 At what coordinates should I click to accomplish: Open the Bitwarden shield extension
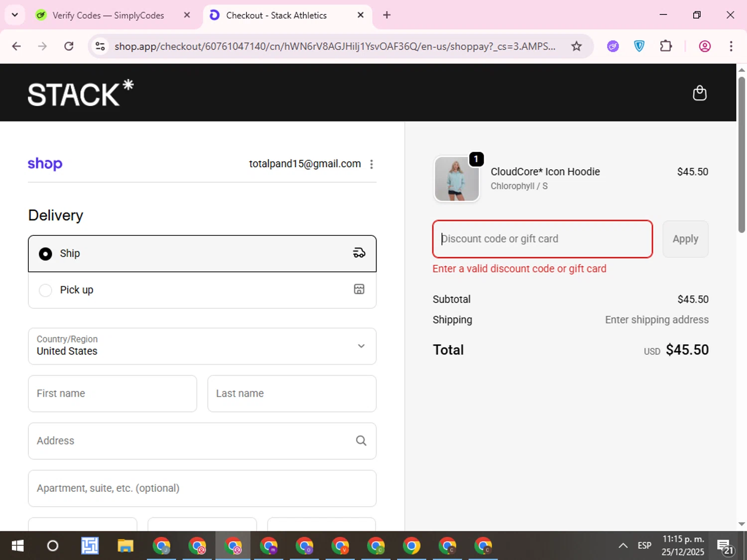coord(639,46)
